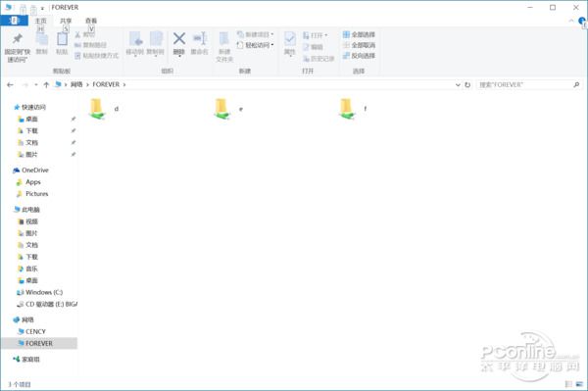Click Copy path (复制路径) in the ribbon
Viewport: 588px width, 391px height.
pos(91,45)
